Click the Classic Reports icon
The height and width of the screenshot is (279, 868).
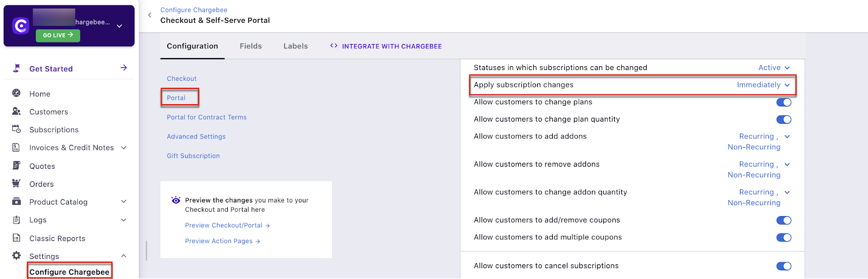click(16, 238)
